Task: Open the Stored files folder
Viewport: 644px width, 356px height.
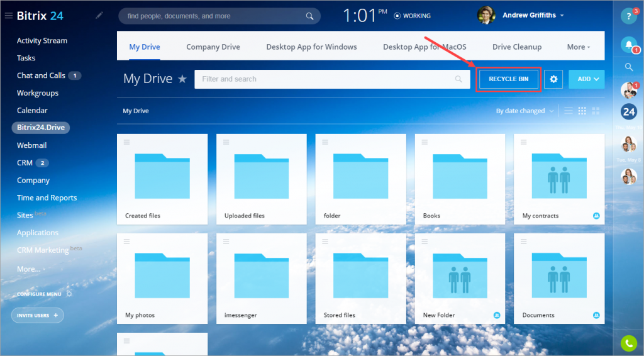Action: (360, 279)
